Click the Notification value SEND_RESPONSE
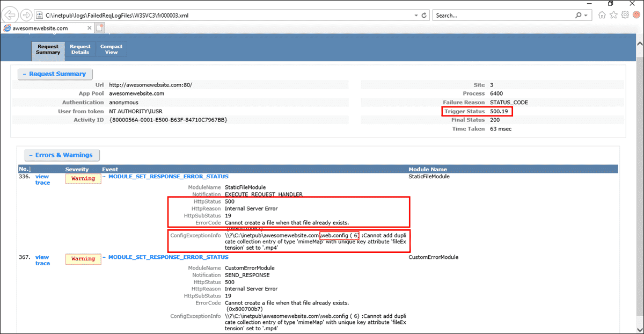The image size is (644, 334). [247, 275]
